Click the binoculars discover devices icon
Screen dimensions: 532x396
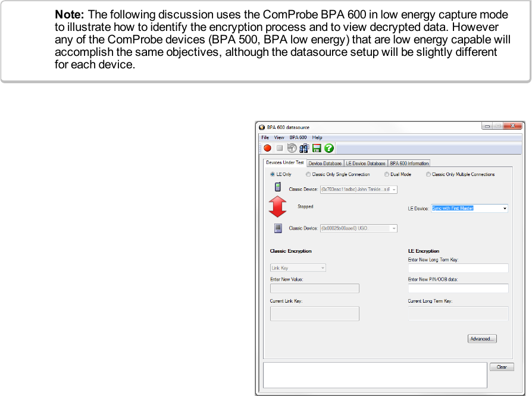click(x=304, y=148)
